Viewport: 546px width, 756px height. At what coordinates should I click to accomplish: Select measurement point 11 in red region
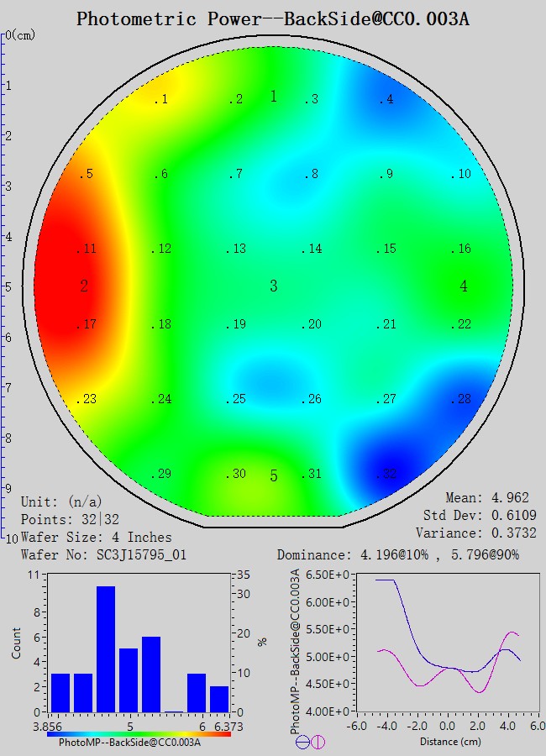87,249
